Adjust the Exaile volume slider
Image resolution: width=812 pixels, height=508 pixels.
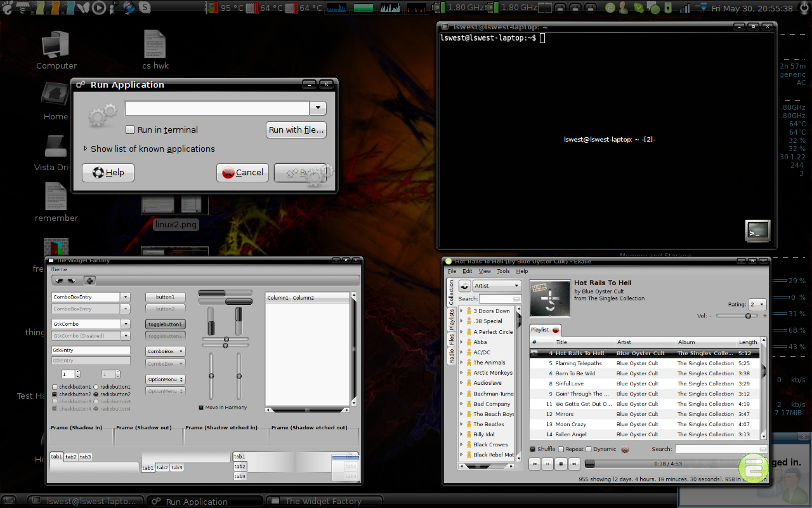pyautogui.click(x=737, y=316)
